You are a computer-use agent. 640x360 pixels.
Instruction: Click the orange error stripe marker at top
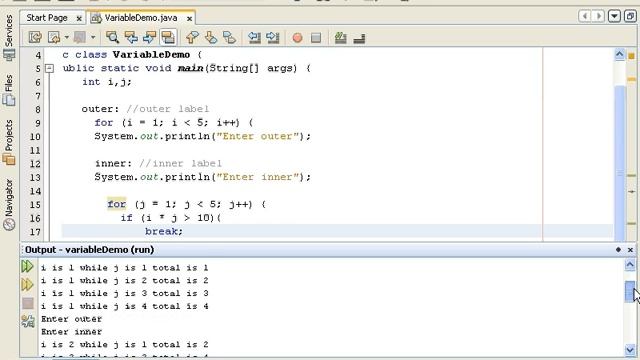pos(631,56)
